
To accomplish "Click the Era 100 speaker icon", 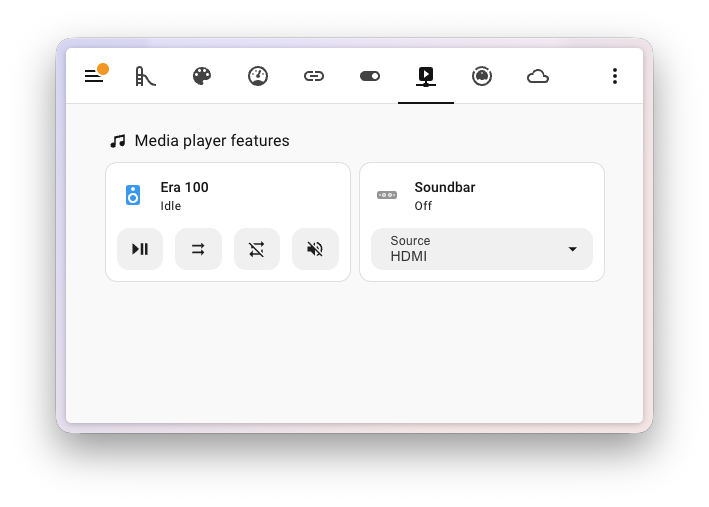I will click(133, 195).
